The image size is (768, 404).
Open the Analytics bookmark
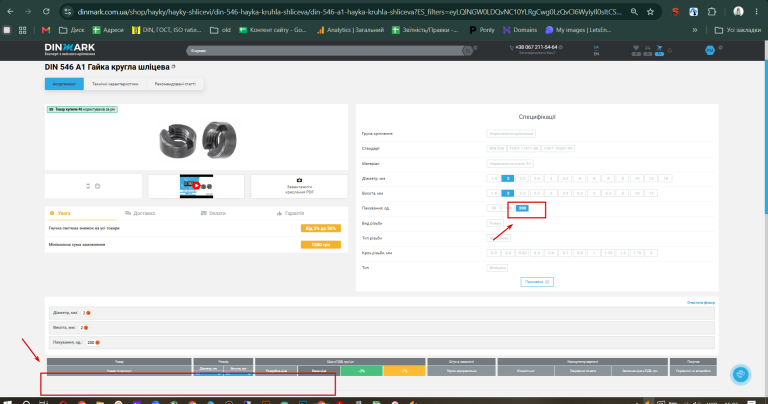pyautogui.click(x=350, y=30)
